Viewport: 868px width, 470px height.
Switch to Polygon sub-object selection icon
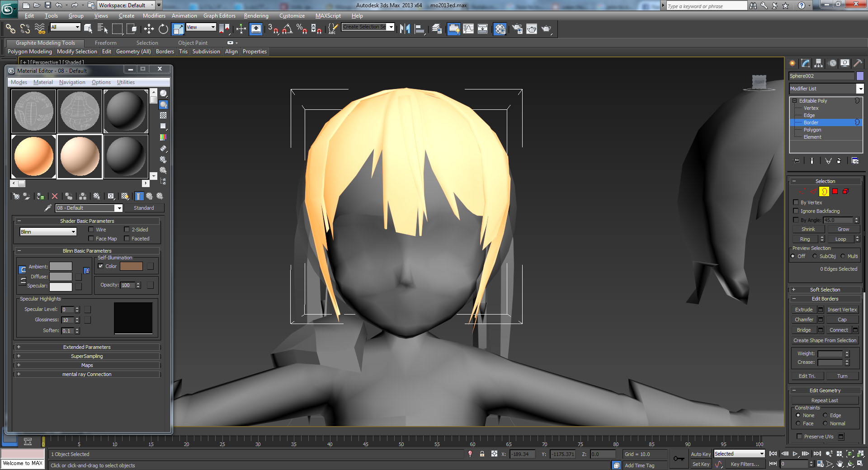click(x=835, y=192)
